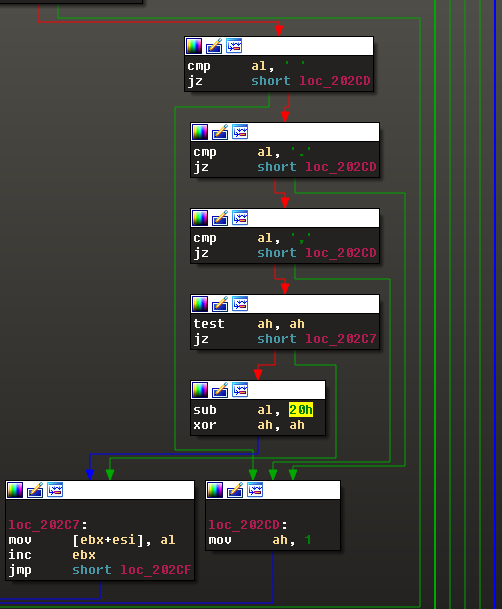Click empty title bar of test ah, ah node

314,304
